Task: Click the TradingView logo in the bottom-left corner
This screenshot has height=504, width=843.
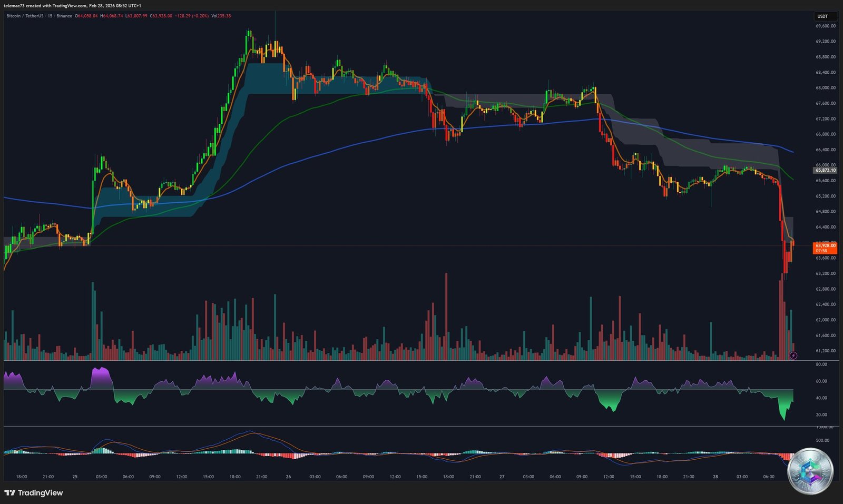Action: (x=34, y=493)
